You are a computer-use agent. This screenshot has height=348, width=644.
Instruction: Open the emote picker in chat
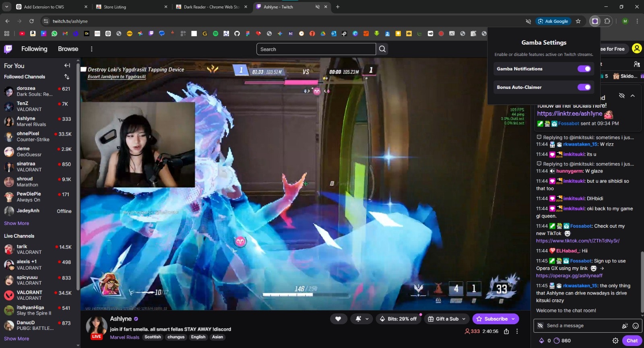pyautogui.click(x=636, y=326)
